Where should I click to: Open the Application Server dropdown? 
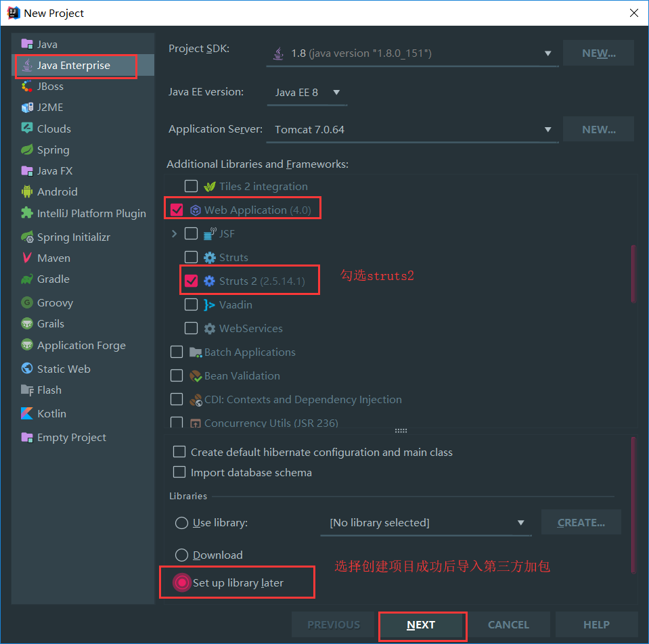pos(412,129)
